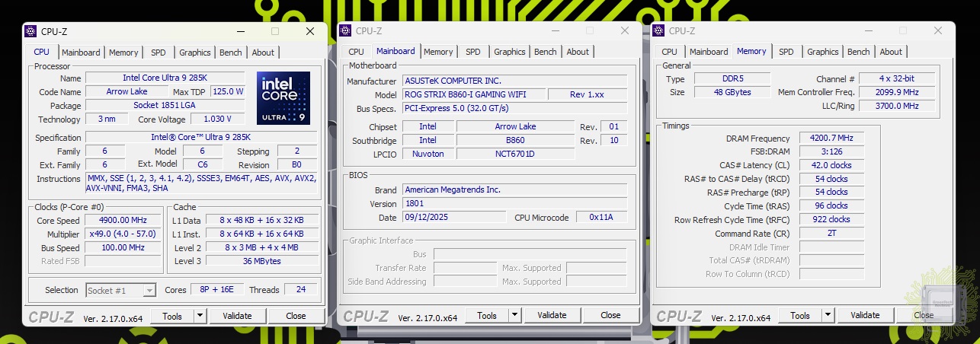Minimize the leftmost CPU-Z window

[x=240, y=31]
